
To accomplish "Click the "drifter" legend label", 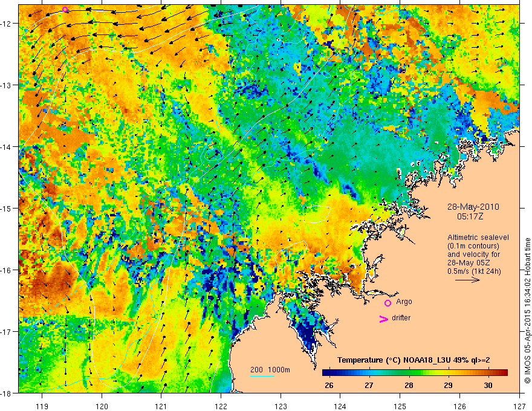I will pyautogui.click(x=401, y=318).
